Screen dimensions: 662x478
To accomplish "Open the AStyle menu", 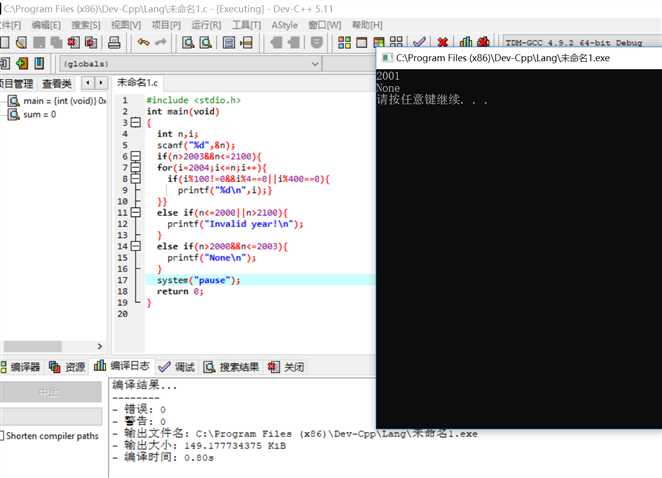I will pyautogui.click(x=285, y=25).
